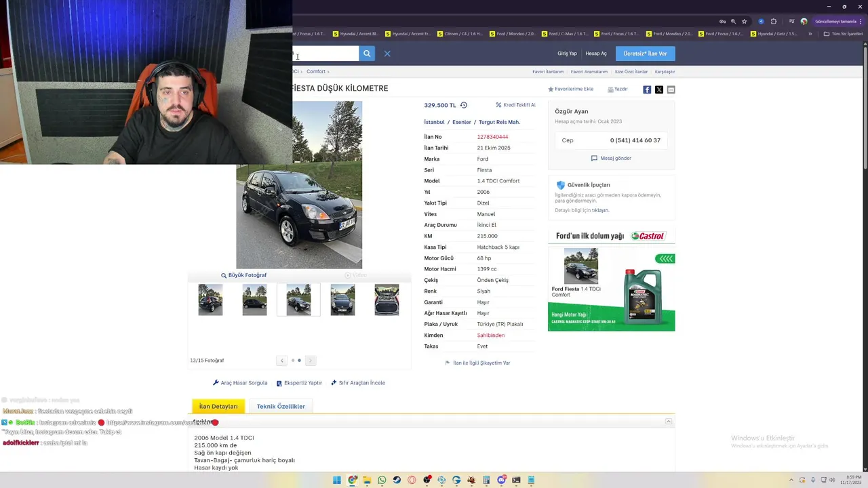This screenshot has height=488, width=868.
Task: Go to next photo thumbnail page
Action: point(310,361)
